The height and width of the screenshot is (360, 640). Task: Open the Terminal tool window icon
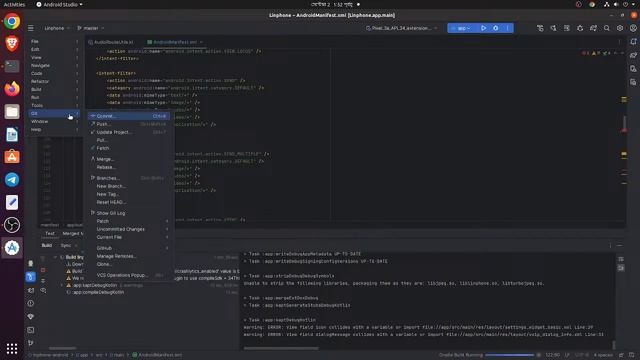31,330
